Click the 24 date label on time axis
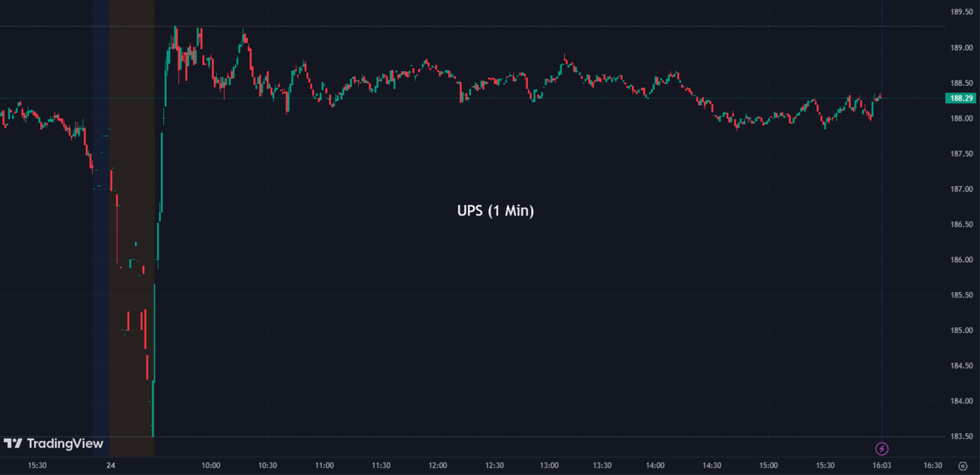The image size is (980, 475). click(111, 465)
